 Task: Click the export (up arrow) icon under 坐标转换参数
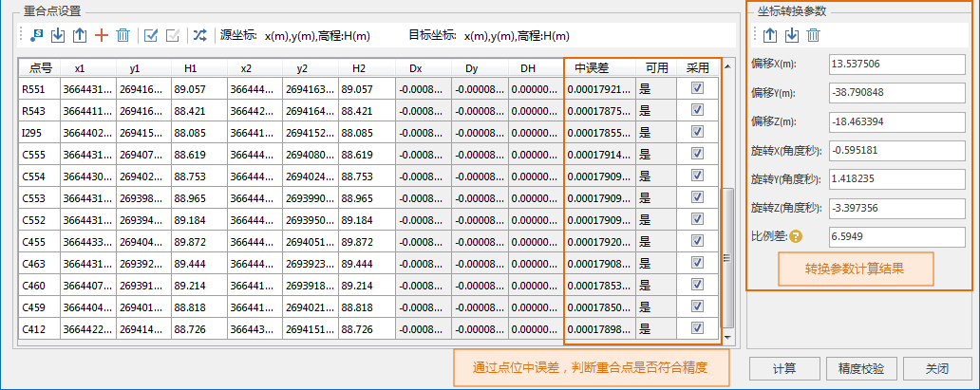(x=769, y=35)
